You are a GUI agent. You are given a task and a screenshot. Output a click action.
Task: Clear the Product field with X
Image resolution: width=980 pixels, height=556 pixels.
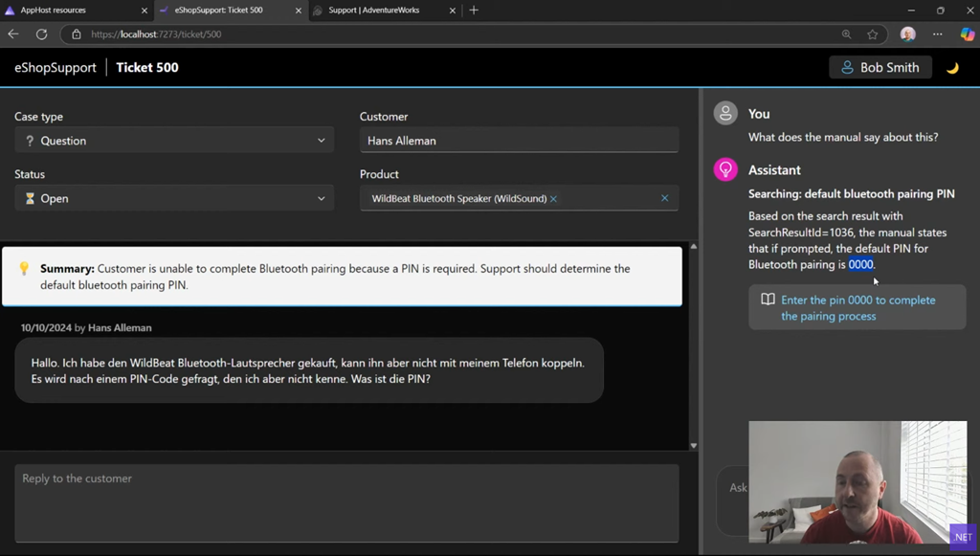[x=665, y=198]
